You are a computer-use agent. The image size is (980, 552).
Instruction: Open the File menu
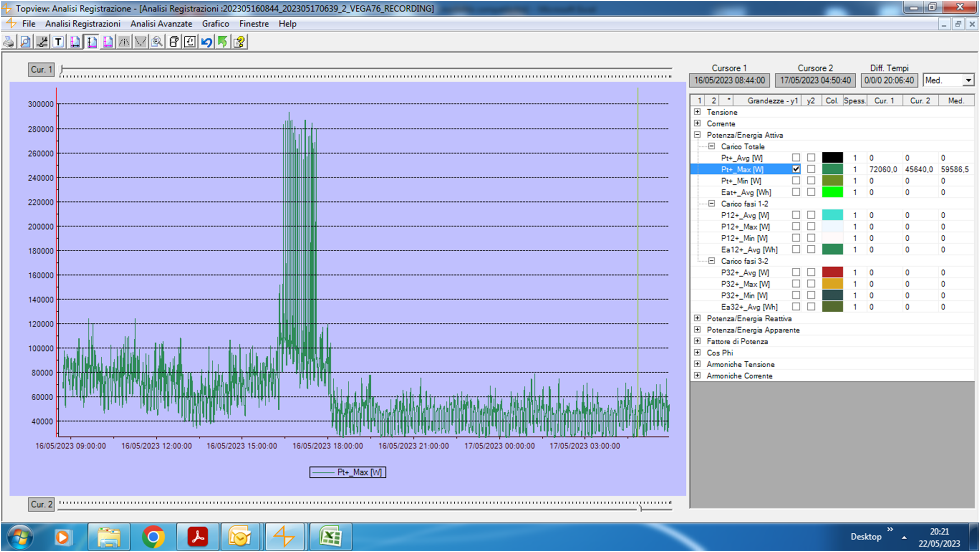click(x=28, y=24)
